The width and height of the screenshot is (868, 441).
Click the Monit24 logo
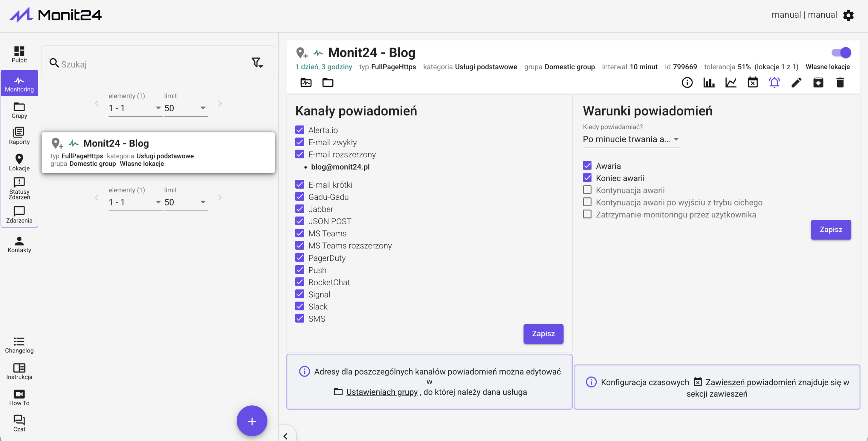(55, 15)
